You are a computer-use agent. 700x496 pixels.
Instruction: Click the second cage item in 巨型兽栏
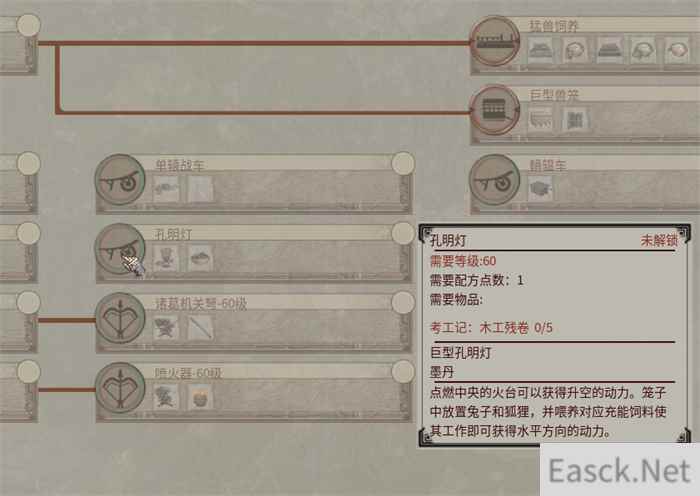pos(575,119)
